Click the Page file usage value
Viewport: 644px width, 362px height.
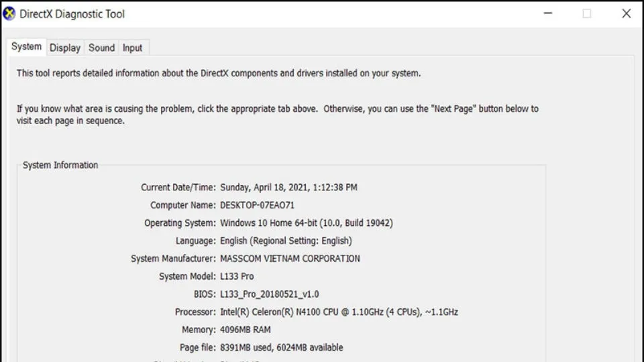281,347
